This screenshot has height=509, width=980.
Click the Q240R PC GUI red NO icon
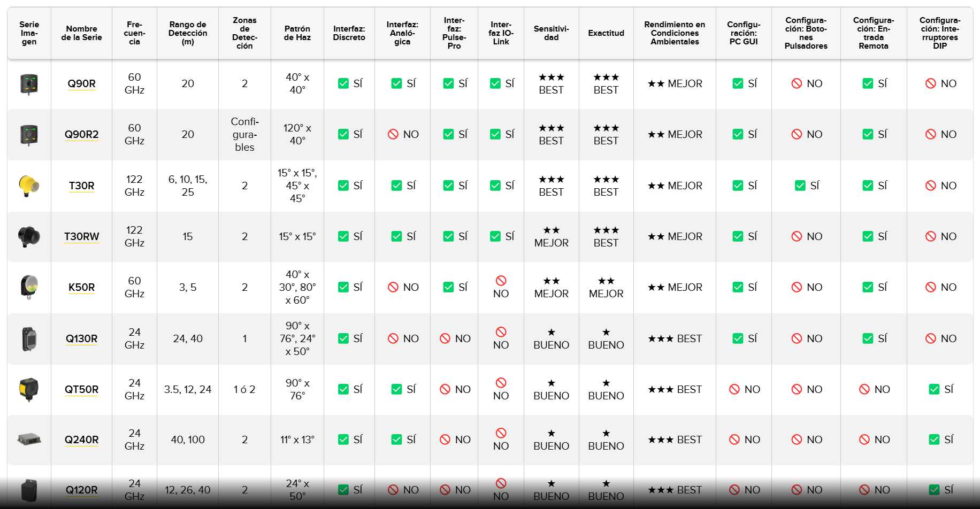[734, 439]
